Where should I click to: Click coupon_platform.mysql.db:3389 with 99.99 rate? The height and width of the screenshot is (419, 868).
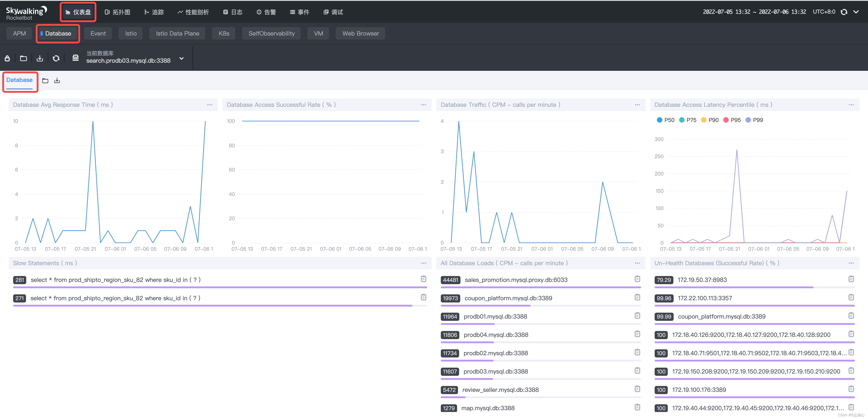pos(721,317)
